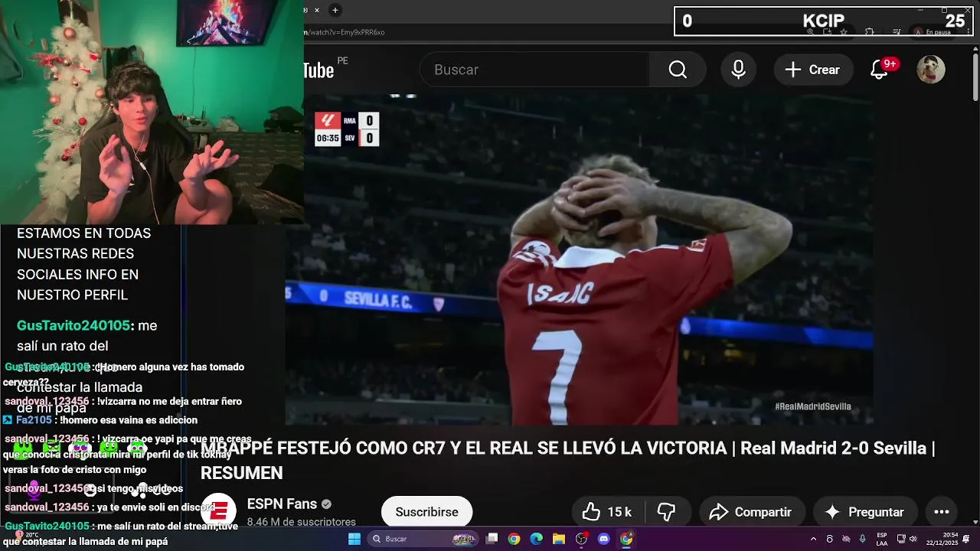Image resolution: width=980 pixels, height=551 pixels.
Task: Open the zoom magnifier icon in address bar
Action: tap(810, 32)
